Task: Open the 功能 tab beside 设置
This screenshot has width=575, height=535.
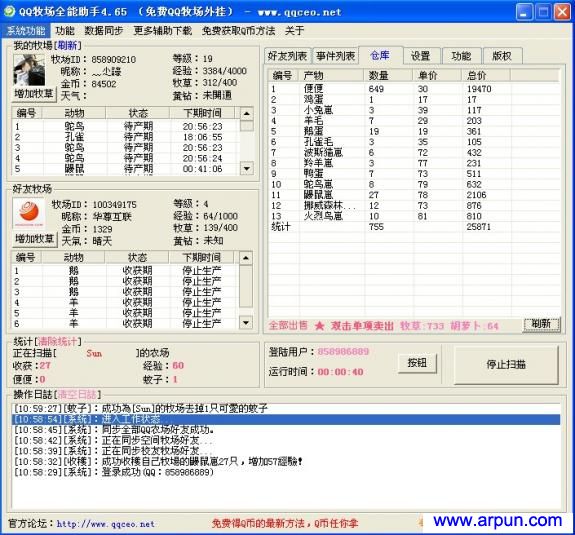Action: click(461, 56)
